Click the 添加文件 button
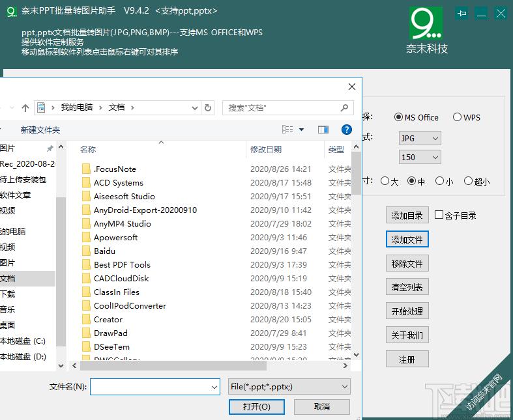This screenshot has width=513, height=420. (x=407, y=239)
